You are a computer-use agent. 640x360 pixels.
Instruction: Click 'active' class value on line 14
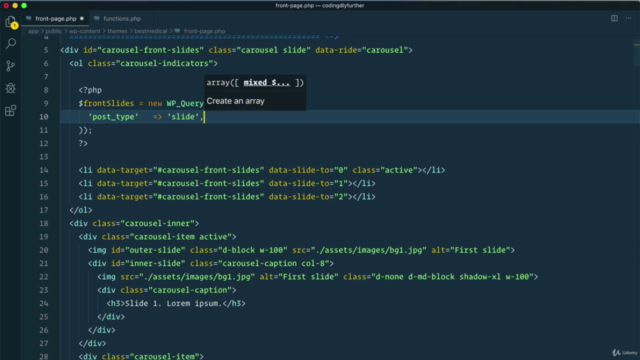point(399,170)
